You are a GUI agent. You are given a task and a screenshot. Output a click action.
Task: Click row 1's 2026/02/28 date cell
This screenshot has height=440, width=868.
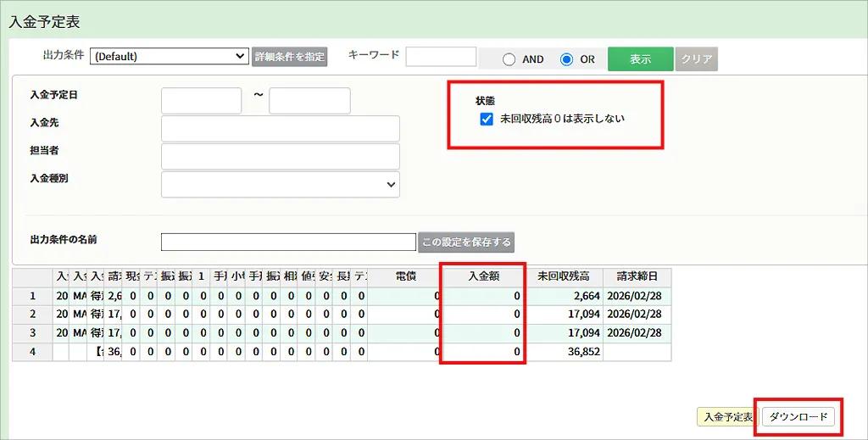pos(637,296)
